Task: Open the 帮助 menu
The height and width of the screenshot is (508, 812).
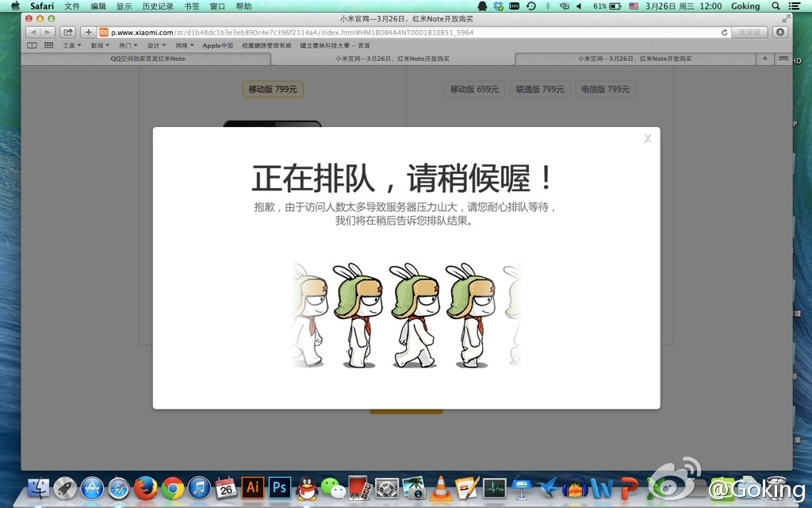Action: 243,6
